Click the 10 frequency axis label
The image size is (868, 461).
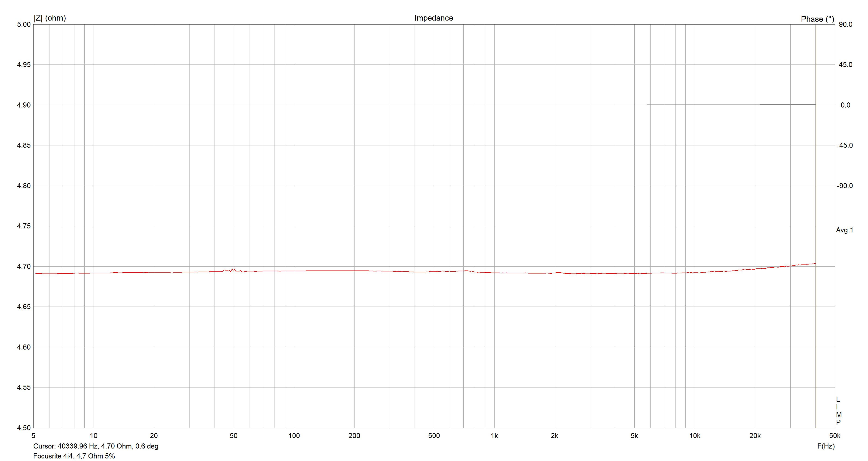click(x=94, y=436)
